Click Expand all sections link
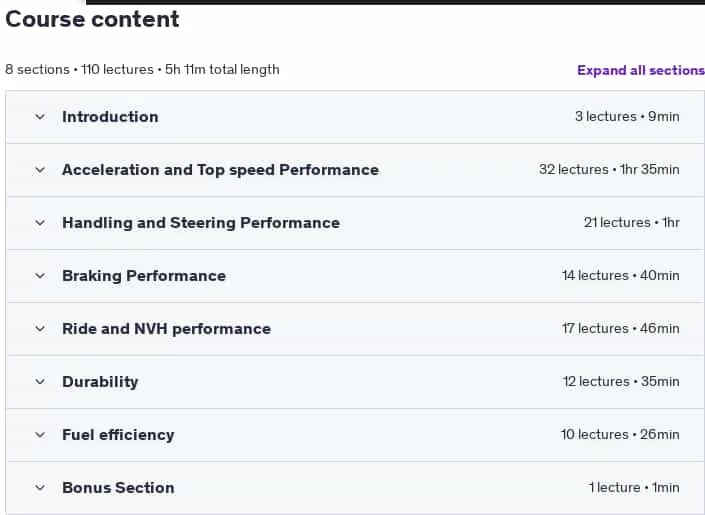The image size is (705, 515). coord(641,70)
